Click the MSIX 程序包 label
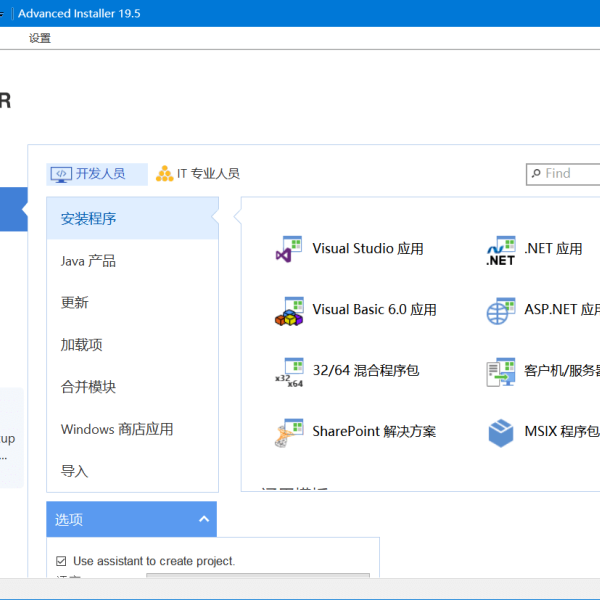This screenshot has height=600, width=600. 562,432
